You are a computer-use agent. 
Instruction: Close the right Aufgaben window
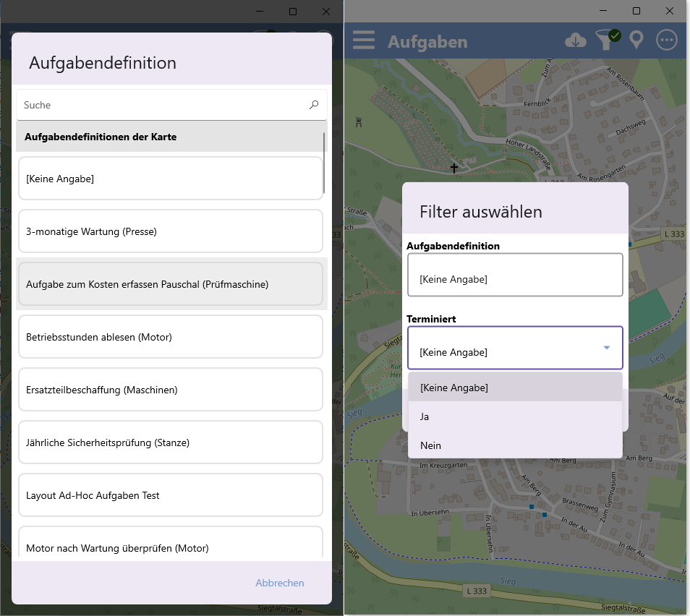pos(669,11)
